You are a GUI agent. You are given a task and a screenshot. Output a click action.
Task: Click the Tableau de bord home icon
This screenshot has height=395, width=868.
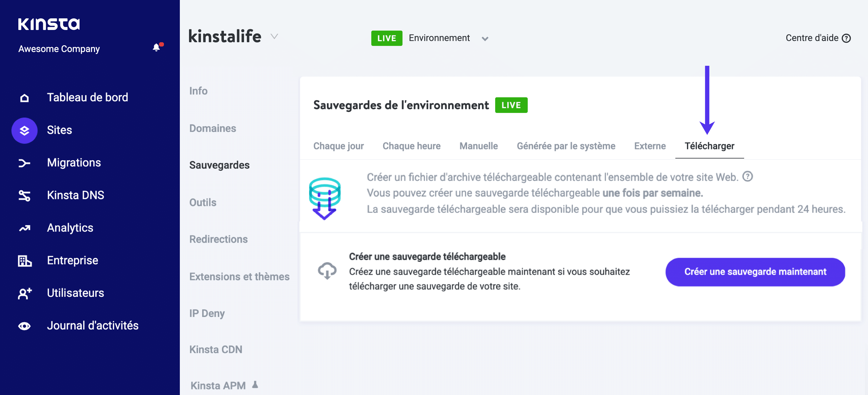pyautogui.click(x=24, y=97)
